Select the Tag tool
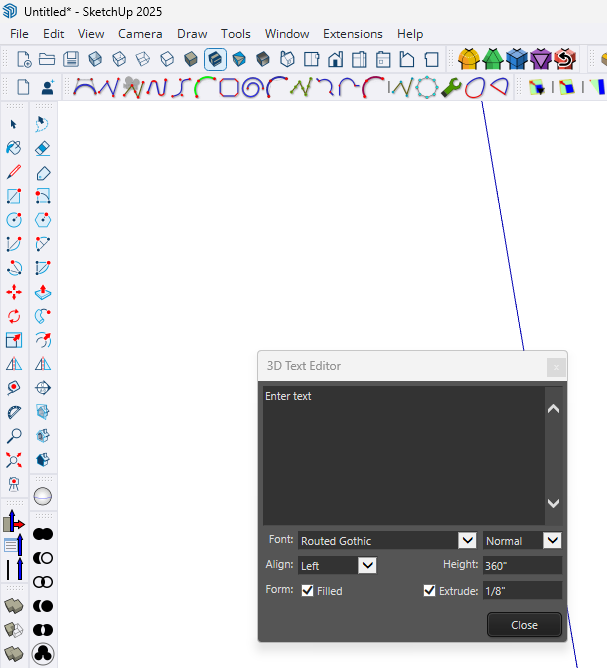This screenshot has height=668, width=607. (43, 173)
